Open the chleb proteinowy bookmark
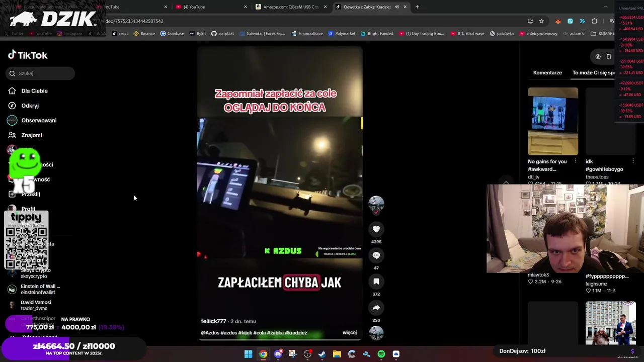This screenshot has height=362, width=644. (538, 34)
